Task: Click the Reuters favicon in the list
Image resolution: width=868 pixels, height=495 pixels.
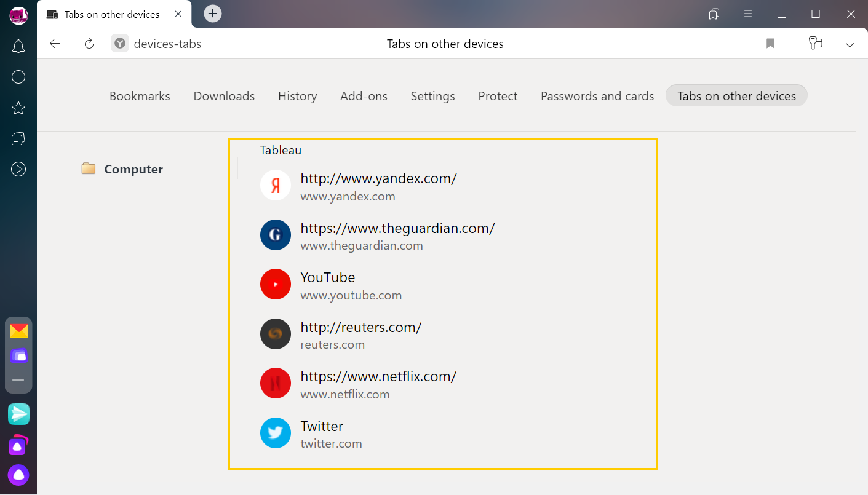Action: tap(276, 334)
